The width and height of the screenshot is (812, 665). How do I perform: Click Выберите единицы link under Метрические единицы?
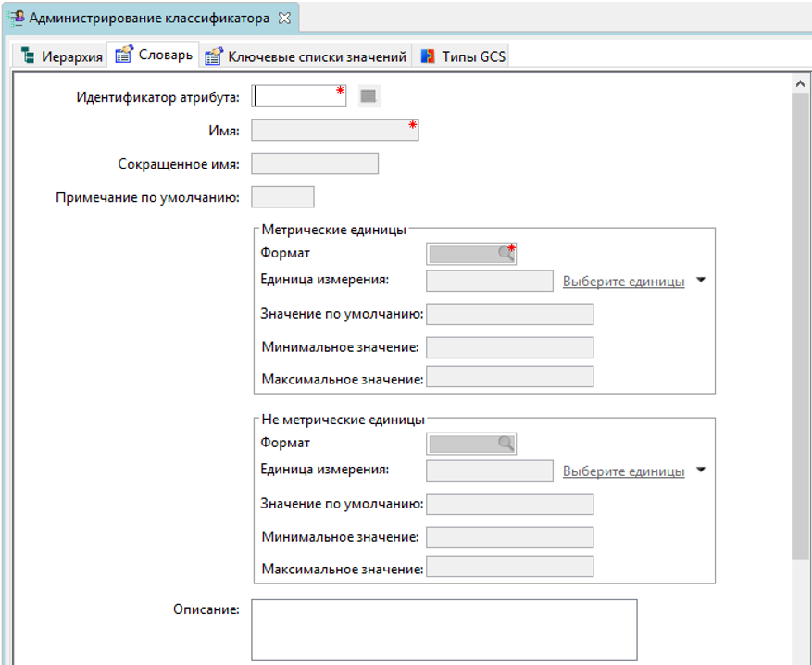click(623, 282)
